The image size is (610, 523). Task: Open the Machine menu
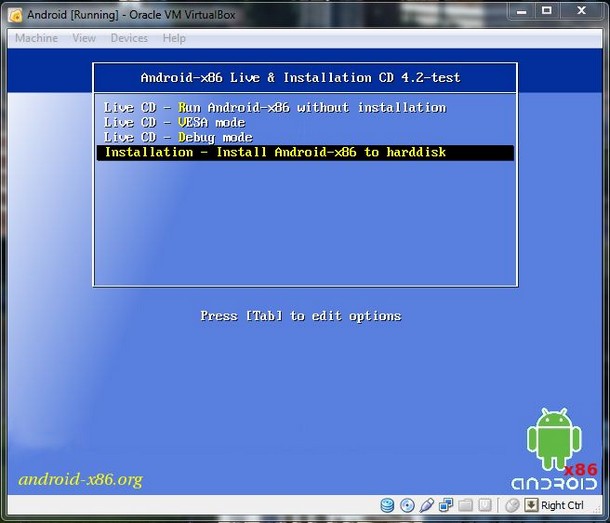point(36,38)
